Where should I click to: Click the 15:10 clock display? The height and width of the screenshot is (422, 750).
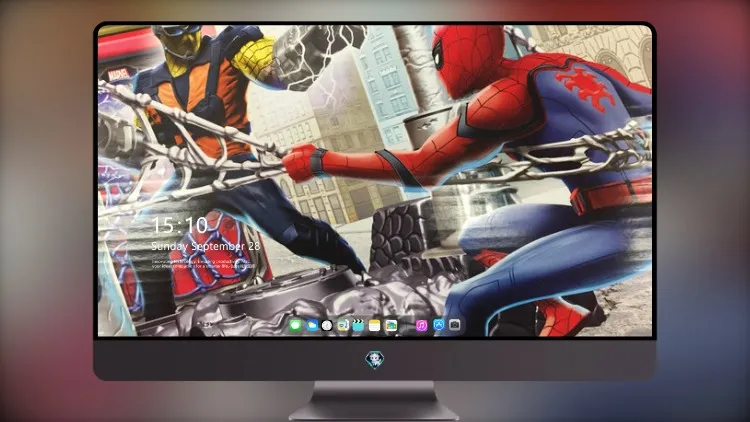click(180, 225)
